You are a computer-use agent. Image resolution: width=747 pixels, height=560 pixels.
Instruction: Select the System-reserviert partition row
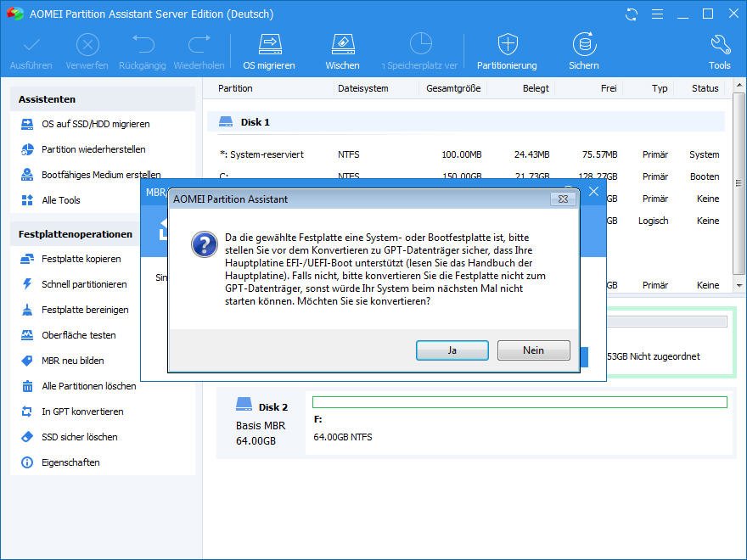(469, 154)
